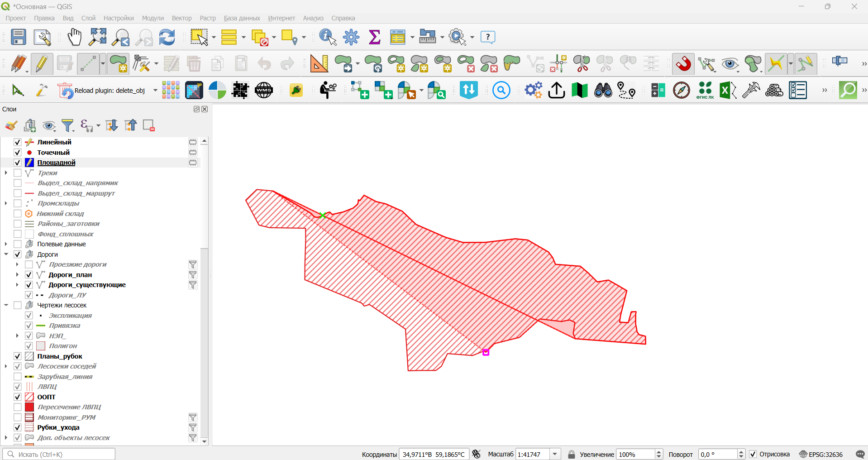The width and height of the screenshot is (868, 460).
Task: Open the Вектор menu
Action: pyautogui.click(x=181, y=18)
